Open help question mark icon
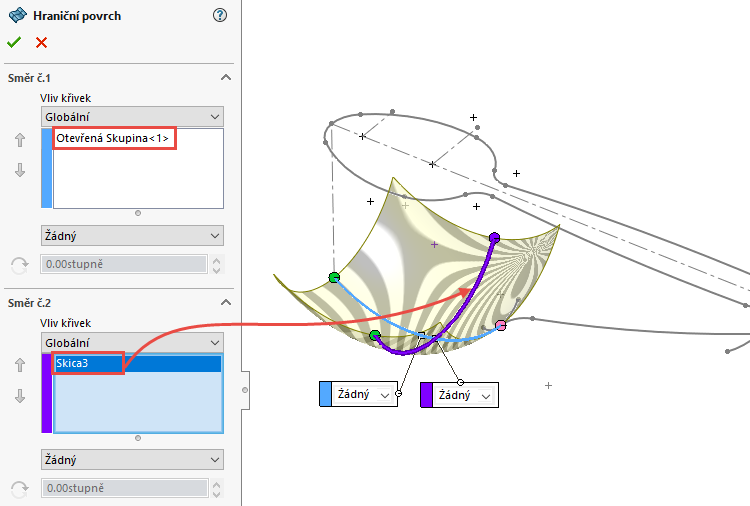The image size is (750, 506). (x=220, y=15)
